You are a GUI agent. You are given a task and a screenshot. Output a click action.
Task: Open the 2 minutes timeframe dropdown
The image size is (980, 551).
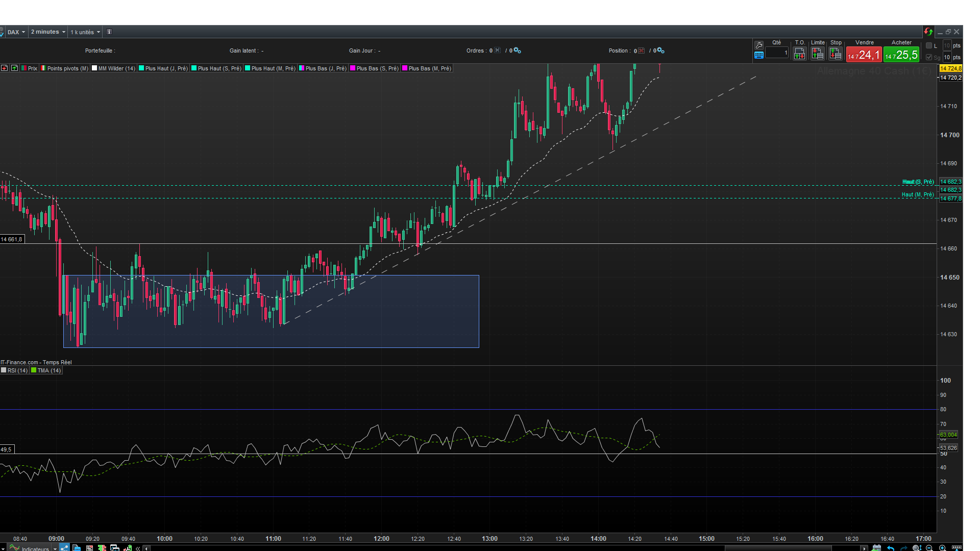(x=48, y=32)
